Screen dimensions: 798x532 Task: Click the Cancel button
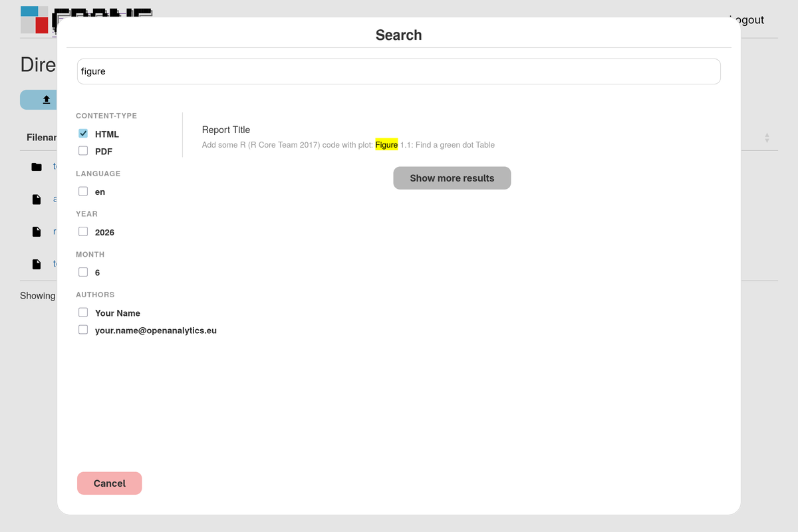point(110,483)
